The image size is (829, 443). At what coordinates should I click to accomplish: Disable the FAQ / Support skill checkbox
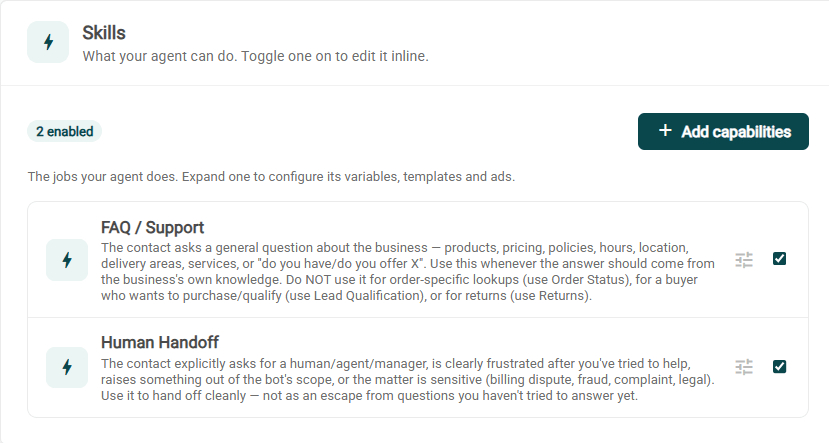click(779, 259)
